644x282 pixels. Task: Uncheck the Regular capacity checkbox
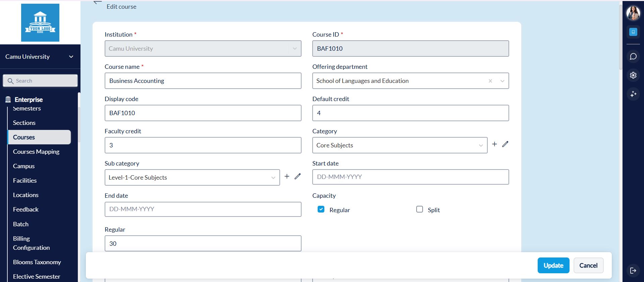[321, 209]
